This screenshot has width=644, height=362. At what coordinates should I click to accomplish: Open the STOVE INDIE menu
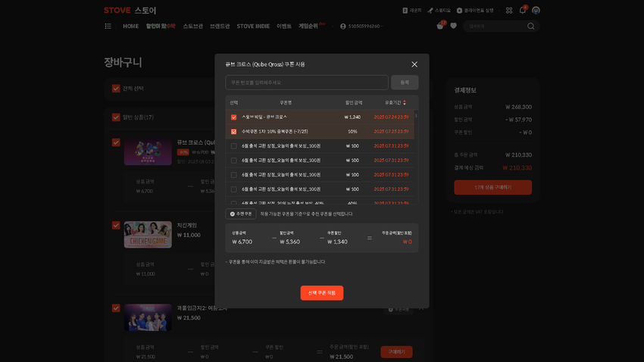pos(253,27)
